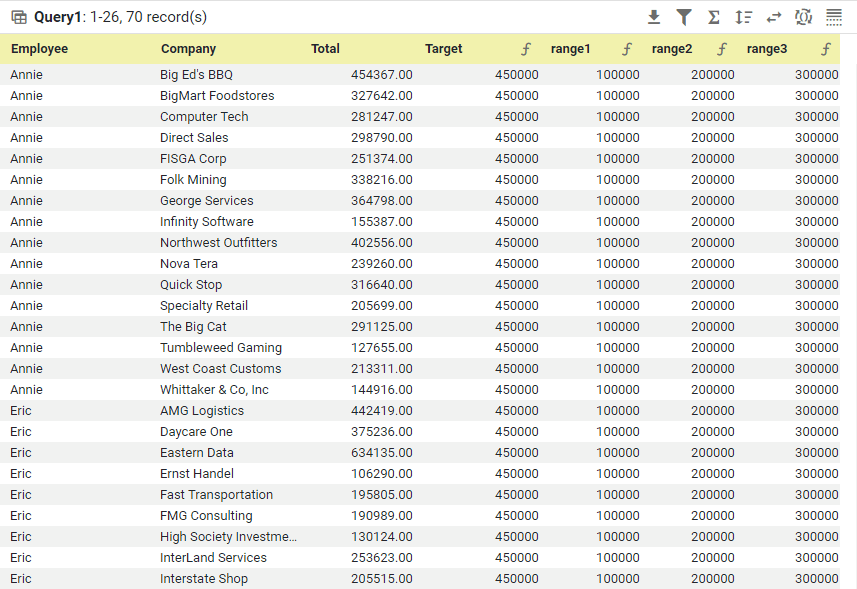Image resolution: width=857 pixels, height=589 pixels.
Task: Select Eric's AMG Logistics row
Action: click(200, 410)
